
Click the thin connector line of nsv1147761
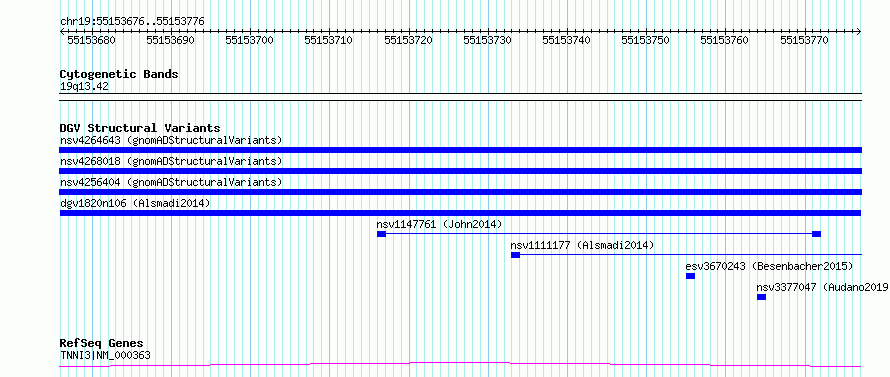point(599,234)
